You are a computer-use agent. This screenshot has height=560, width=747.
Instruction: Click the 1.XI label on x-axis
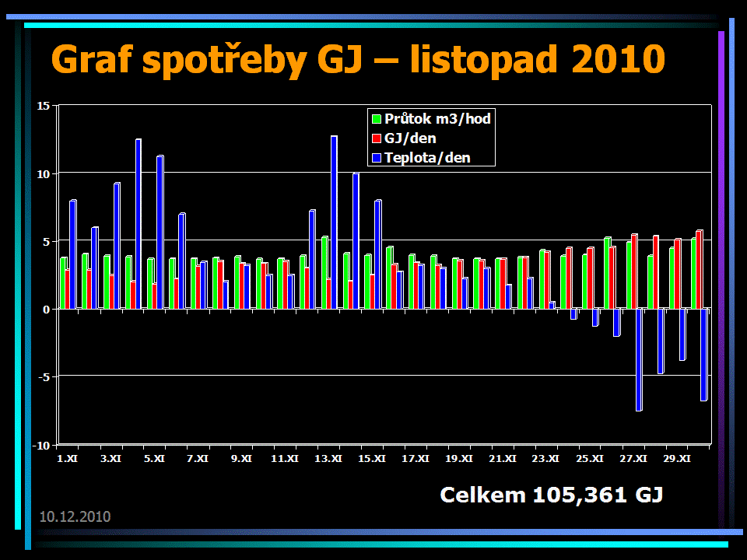(x=68, y=459)
